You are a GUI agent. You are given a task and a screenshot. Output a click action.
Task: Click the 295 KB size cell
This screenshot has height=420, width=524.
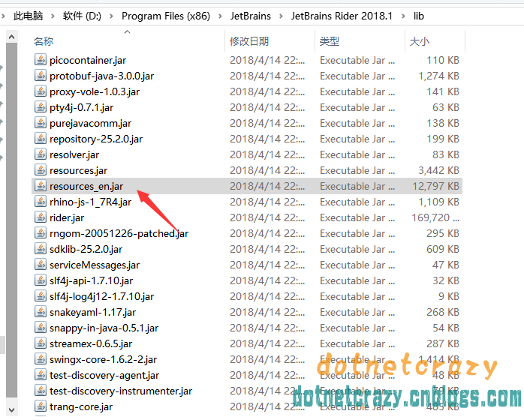coord(443,233)
